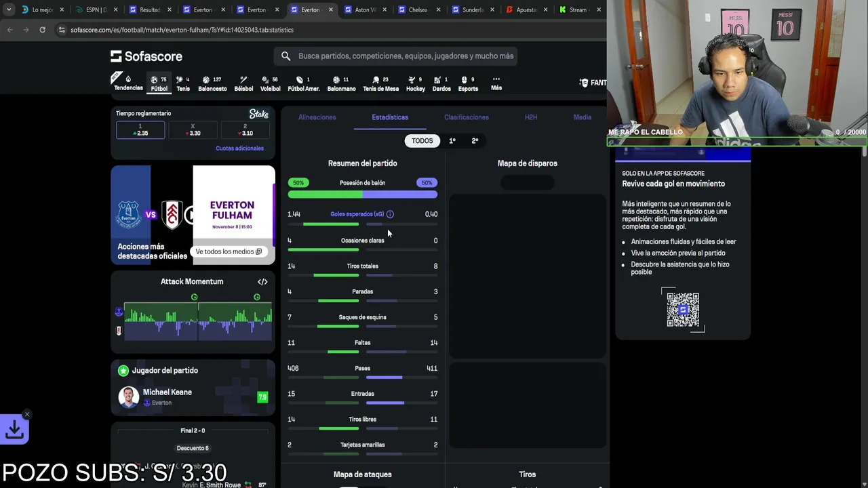Open the site information icon in address bar
Screen dimensions: 868x488
(62, 30)
